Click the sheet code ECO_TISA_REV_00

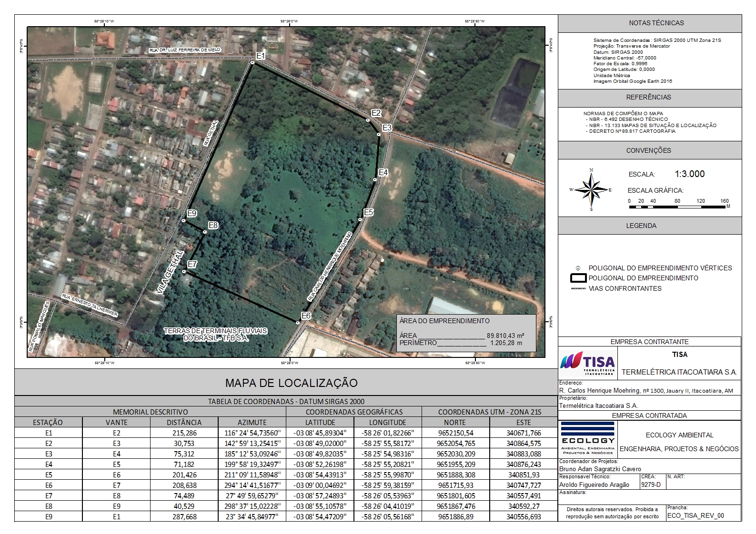(x=696, y=515)
